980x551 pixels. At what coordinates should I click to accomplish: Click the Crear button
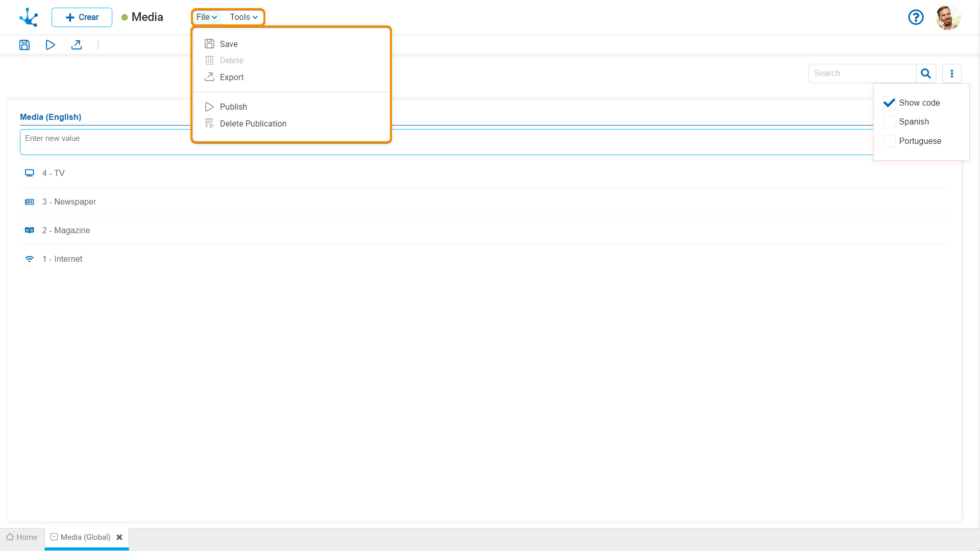tap(82, 17)
